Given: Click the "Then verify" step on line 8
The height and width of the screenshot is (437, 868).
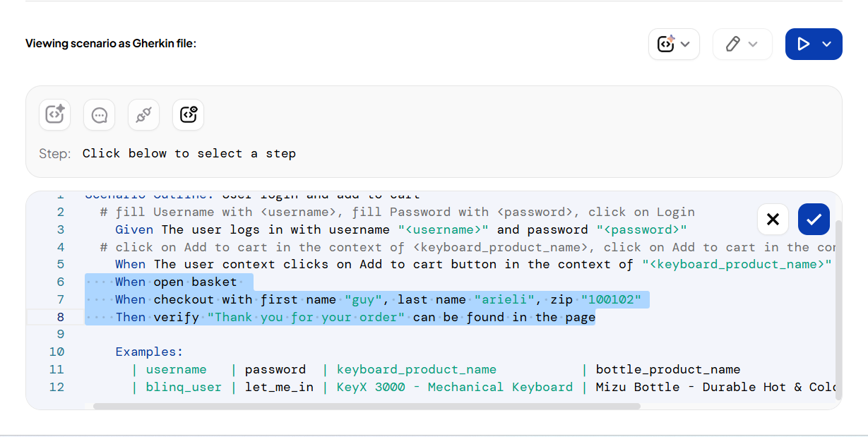Looking at the screenshot, I should pyautogui.click(x=353, y=317).
